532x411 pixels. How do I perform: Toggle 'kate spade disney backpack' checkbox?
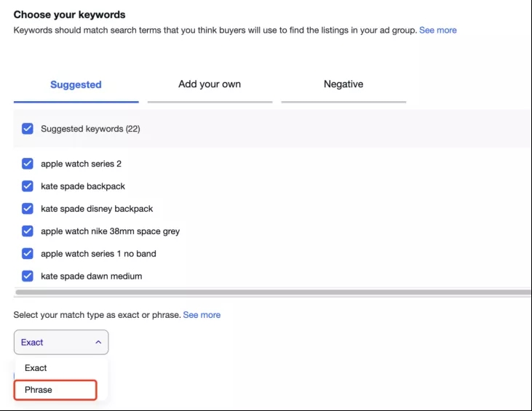pos(28,209)
